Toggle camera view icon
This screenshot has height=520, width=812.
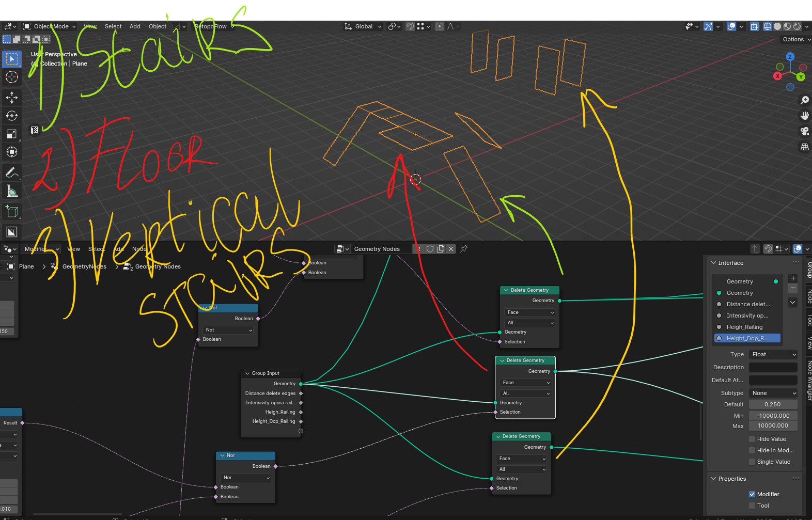coord(804,131)
